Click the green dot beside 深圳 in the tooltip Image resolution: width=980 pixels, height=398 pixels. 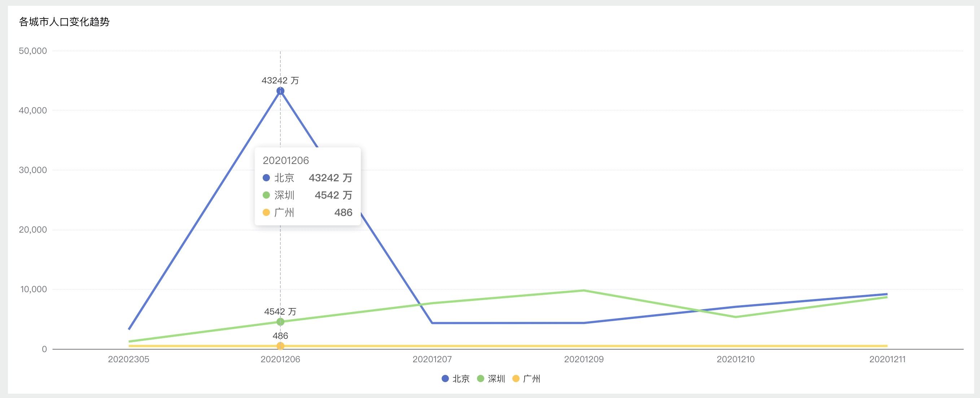click(x=266, y=195)
